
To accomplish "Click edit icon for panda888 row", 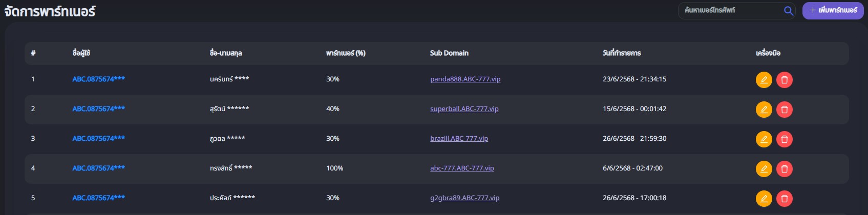I will tap(764, 80).
